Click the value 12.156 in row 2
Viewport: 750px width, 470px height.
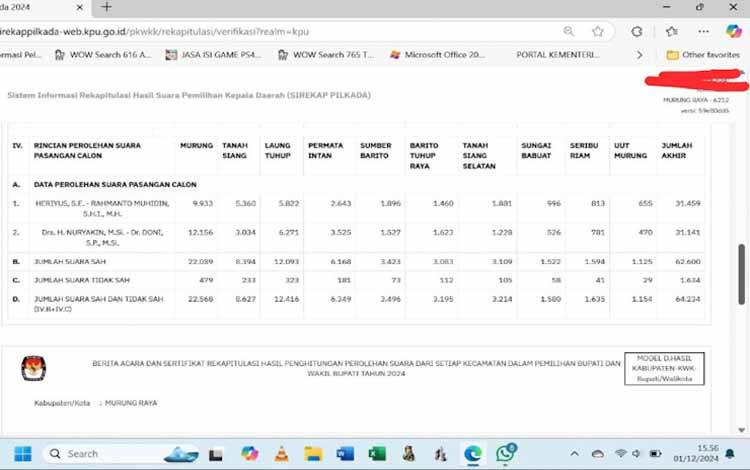[x=200, y=232]
